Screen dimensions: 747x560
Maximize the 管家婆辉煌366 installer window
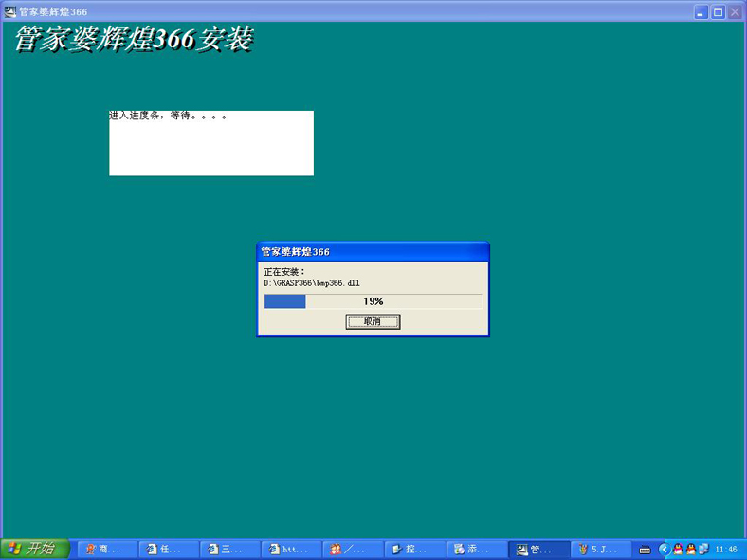[718, 12]
